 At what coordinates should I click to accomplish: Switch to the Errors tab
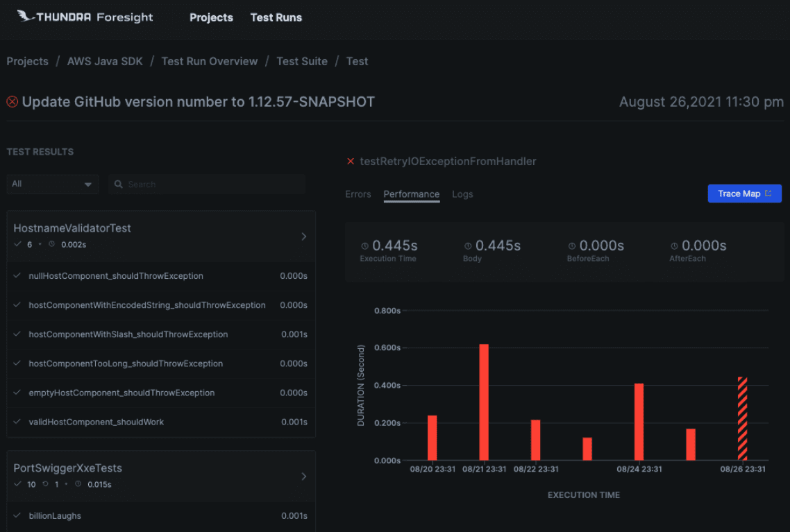coord(358,194)
